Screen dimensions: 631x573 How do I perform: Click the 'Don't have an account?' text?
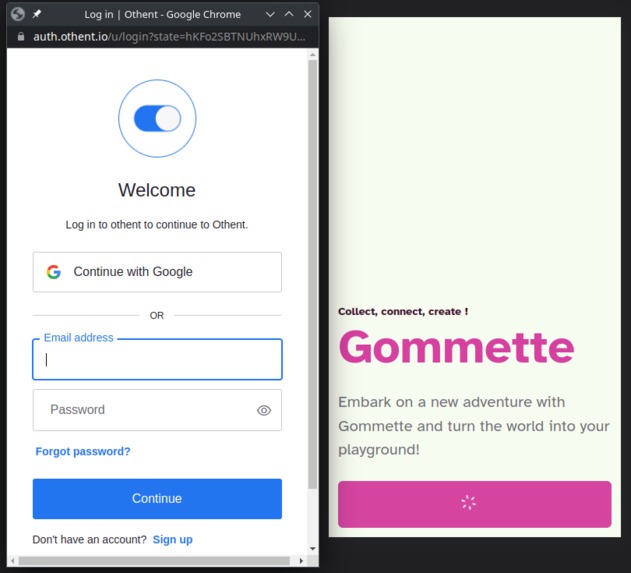89,540
